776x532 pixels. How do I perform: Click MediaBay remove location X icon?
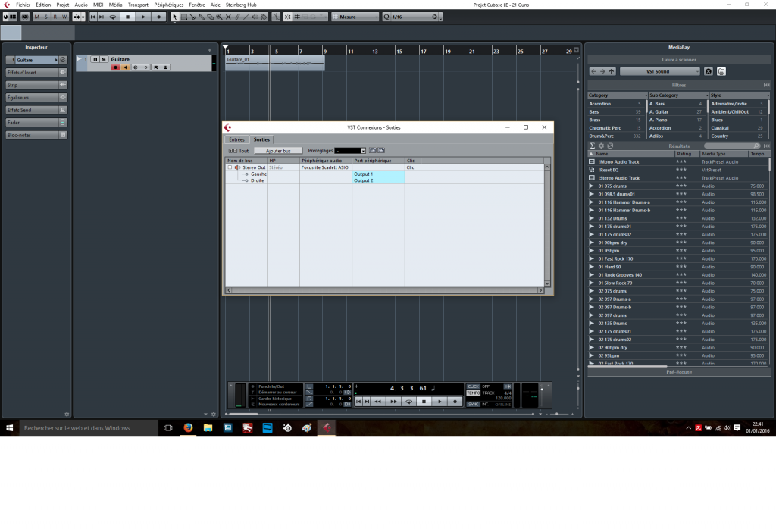coord(709,71)
